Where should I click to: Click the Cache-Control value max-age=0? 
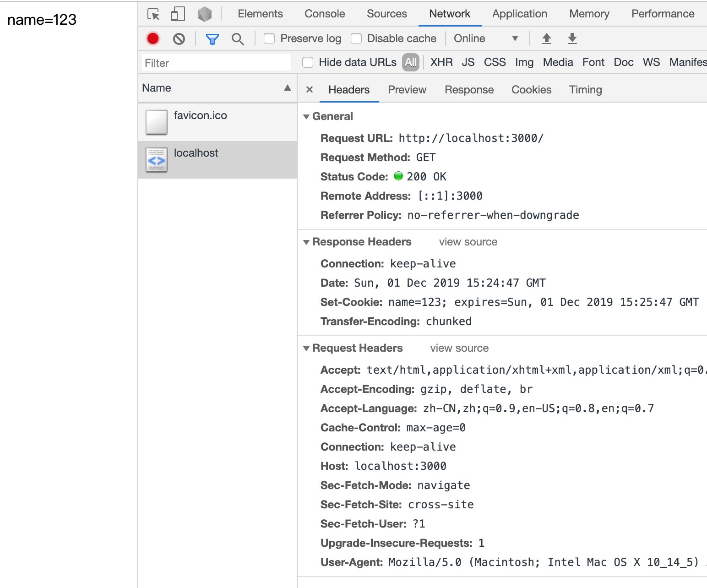point(436,428)
